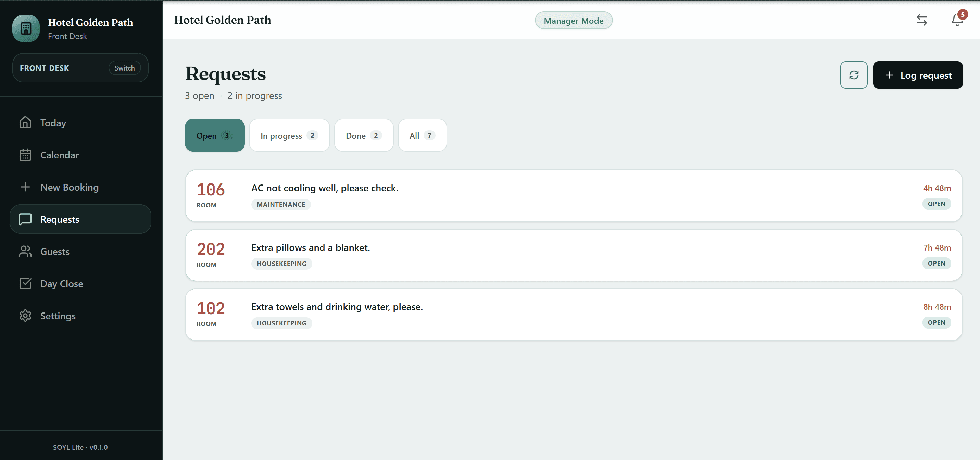Click OPEN status badge for room 202
The width and height of the screenshot is (980, 460).
coord(936,263)
